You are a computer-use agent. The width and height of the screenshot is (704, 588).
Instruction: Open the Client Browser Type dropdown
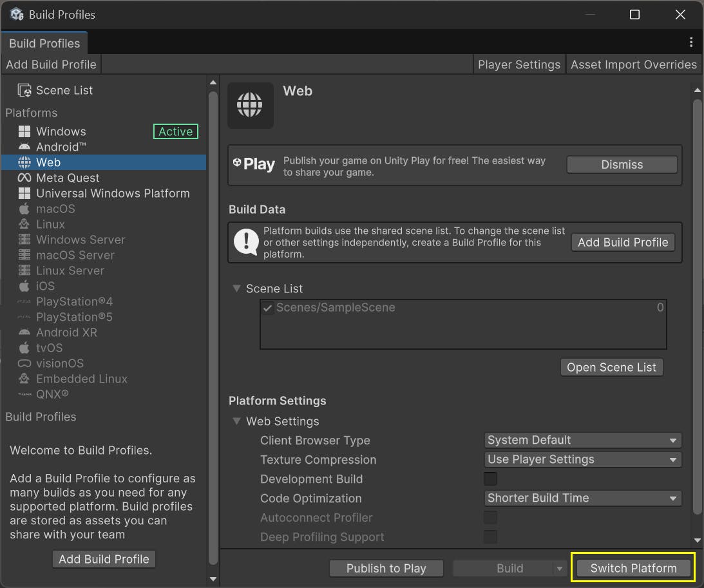click(x=582, y=440)
